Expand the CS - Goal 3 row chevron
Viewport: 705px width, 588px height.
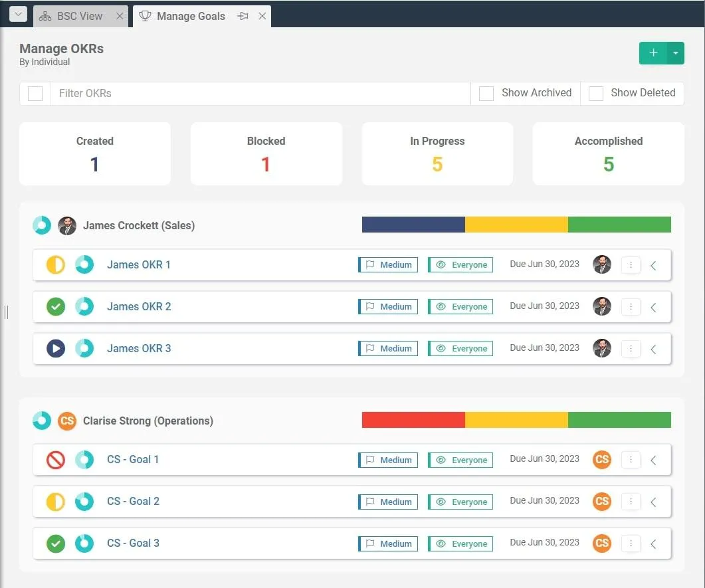pyautogui.click(x=654, y=544)
